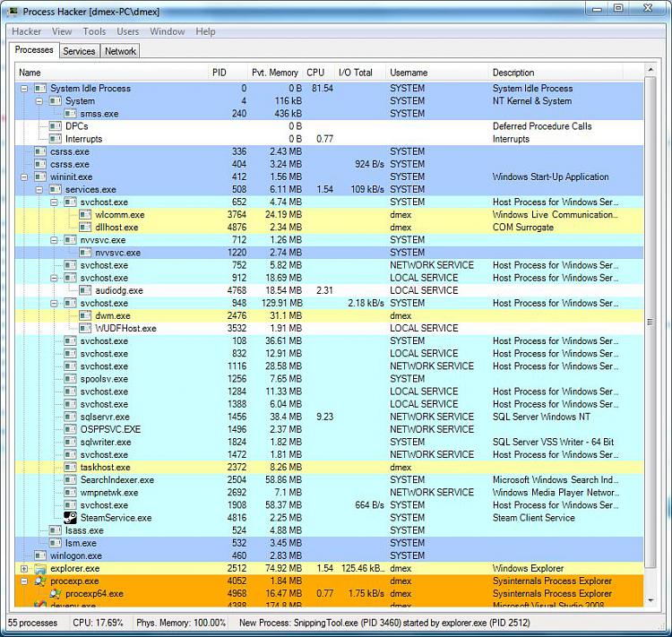Sort by I/O Total column header
The image size is (672, 637).
[x=360, y=73]
